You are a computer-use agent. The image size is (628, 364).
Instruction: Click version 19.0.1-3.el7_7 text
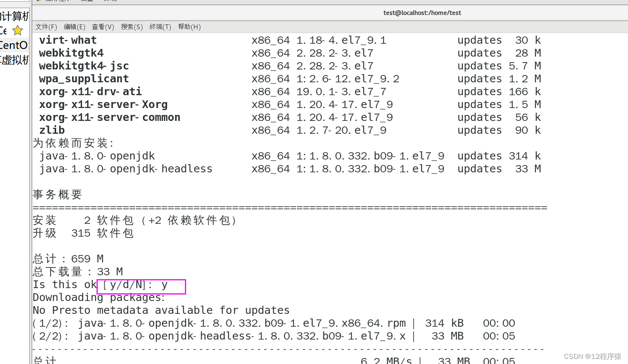click(341, 92)
